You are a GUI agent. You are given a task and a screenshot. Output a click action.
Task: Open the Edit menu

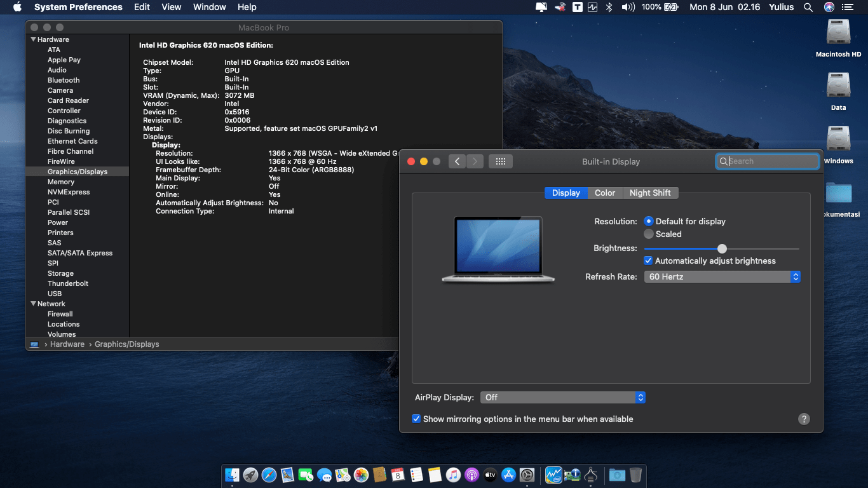(142, 7)
